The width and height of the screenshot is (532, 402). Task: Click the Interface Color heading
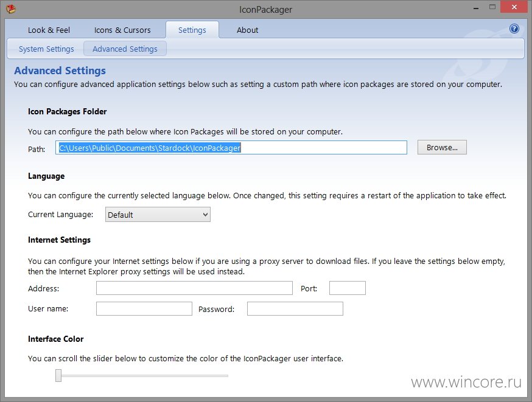[x=55, y=339]
